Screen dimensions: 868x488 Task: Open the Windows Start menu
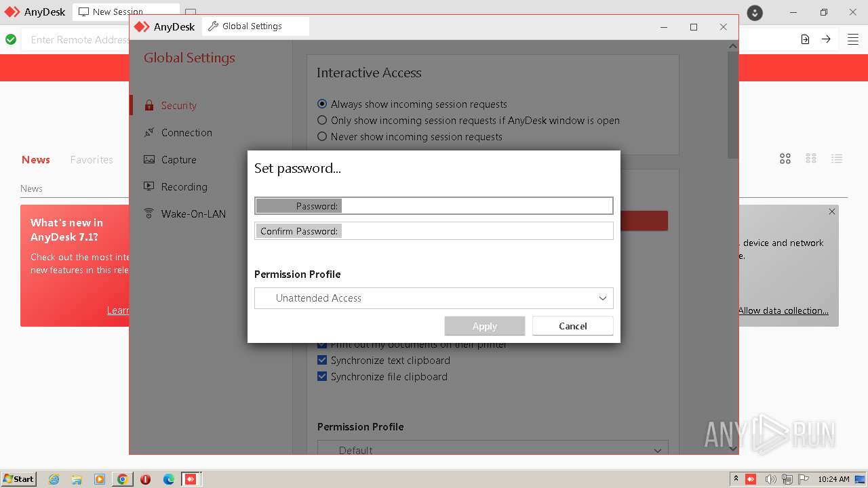pos(19,479)
